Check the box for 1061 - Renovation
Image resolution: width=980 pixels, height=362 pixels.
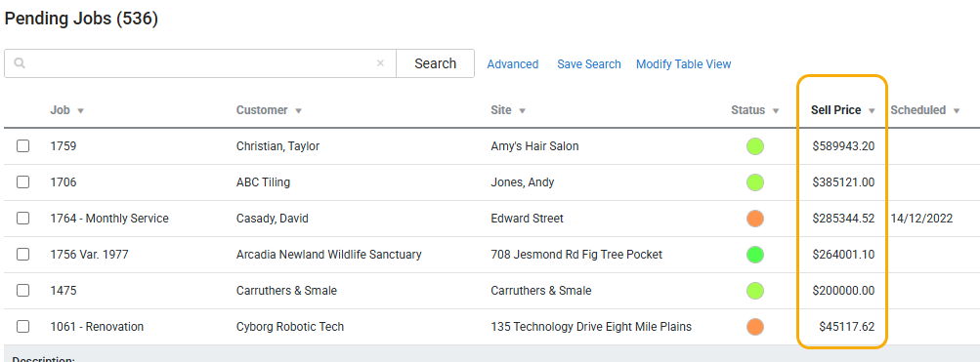point(23,327)
